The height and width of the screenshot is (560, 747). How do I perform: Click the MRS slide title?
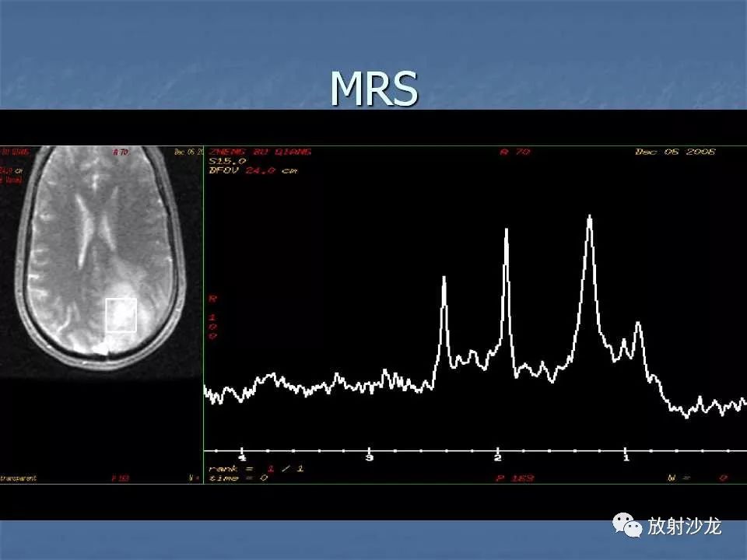[374, 89]
